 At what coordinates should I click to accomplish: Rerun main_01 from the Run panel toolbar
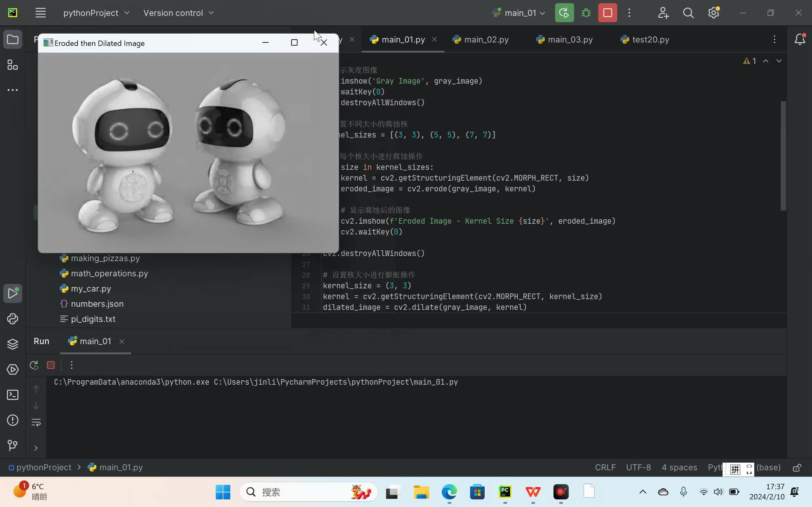tap(34, 365)
